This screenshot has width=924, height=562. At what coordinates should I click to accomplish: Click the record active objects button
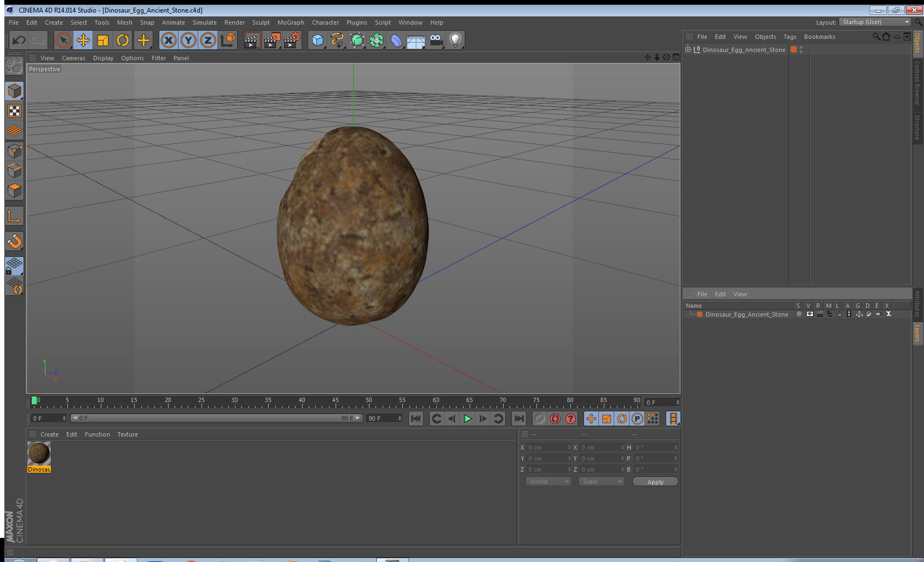coord(540,418)
